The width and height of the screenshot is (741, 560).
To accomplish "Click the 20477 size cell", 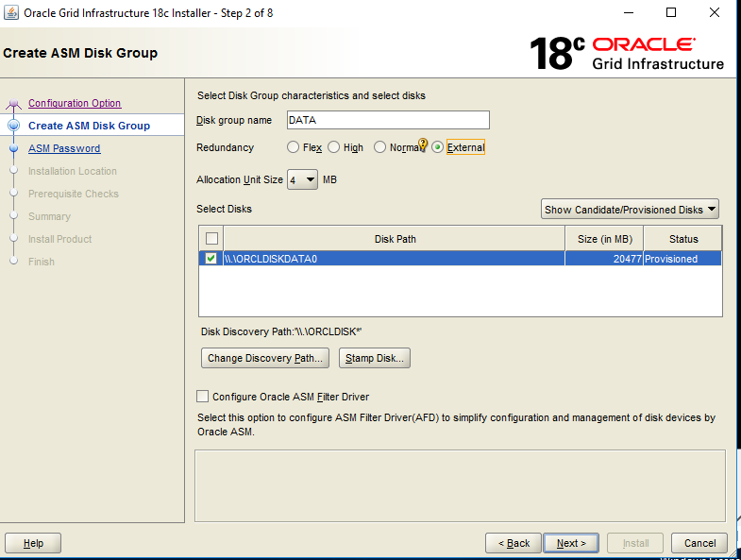I will (x=604, y=259).
